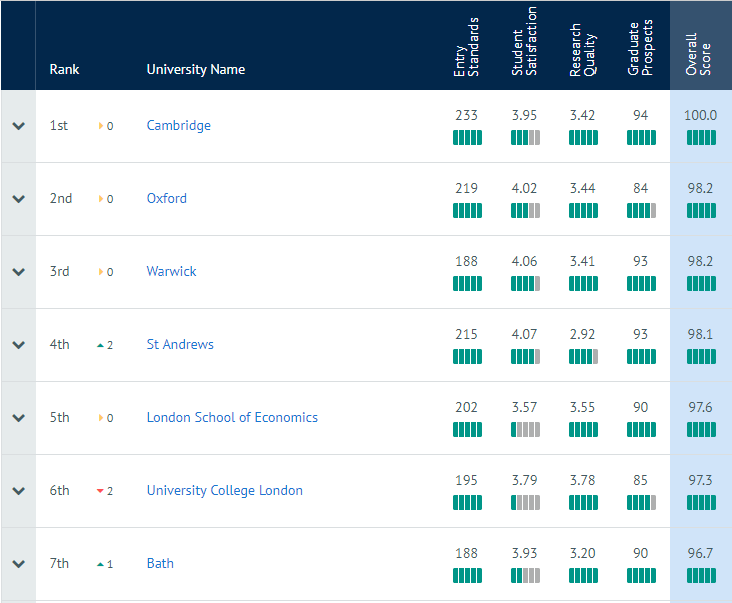Click Cambridge's rank change arrow indicator
732x603 pixels.
101,126
